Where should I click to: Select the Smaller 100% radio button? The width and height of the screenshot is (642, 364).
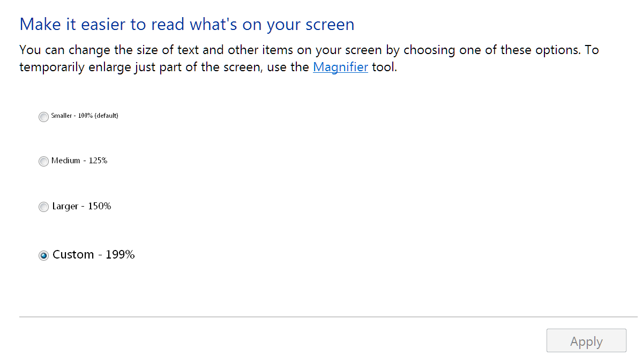[43, 117]
